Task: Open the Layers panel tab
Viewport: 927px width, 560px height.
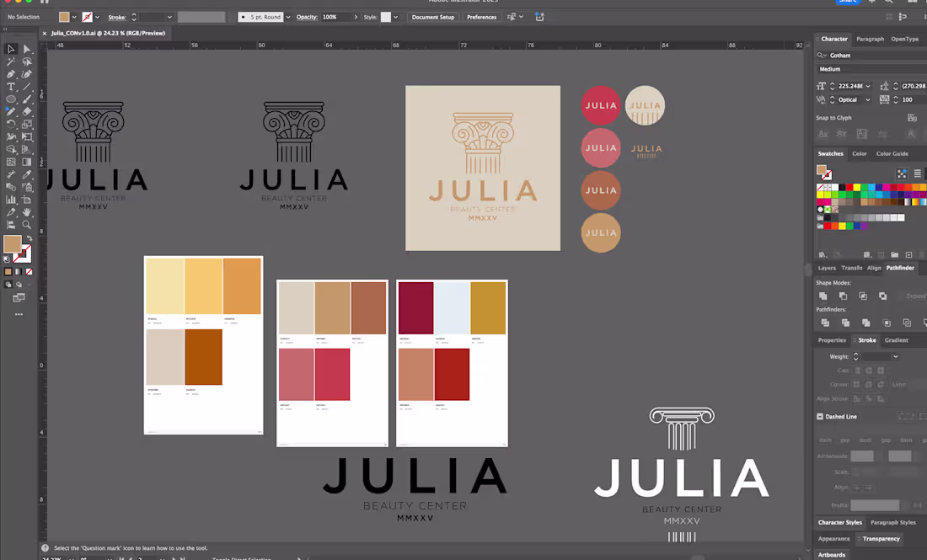Action: pyautogui.click(x=827, y=268)
